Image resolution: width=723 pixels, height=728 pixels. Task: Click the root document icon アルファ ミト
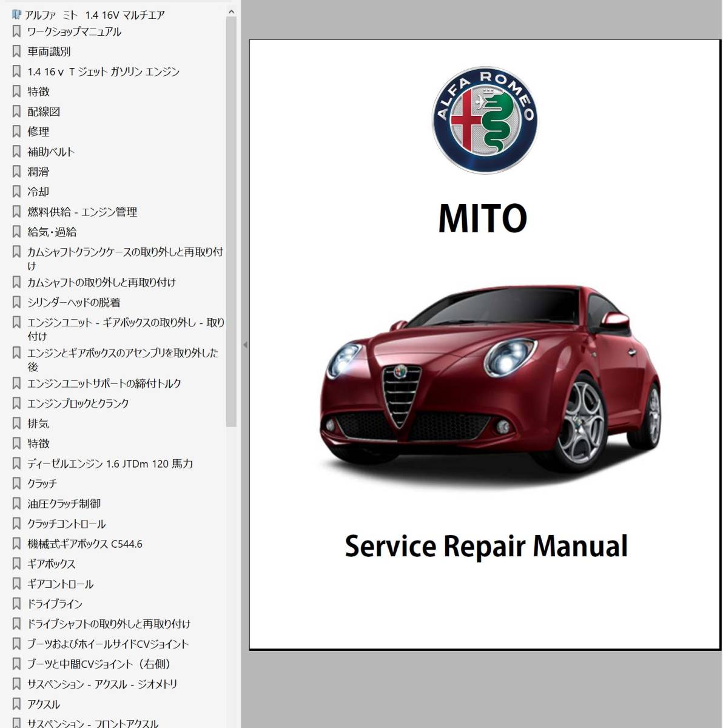coord(16,15)
